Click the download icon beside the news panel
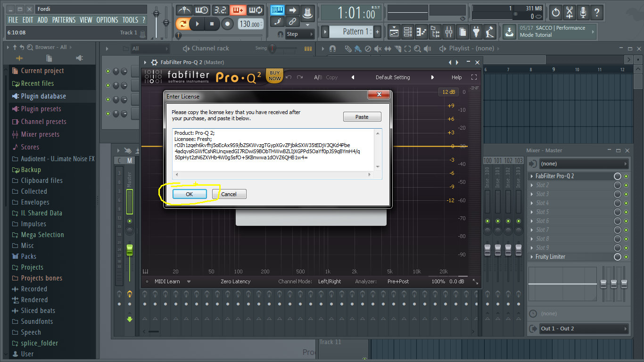This screenshot has height=362, width=644. coord(510,32)
